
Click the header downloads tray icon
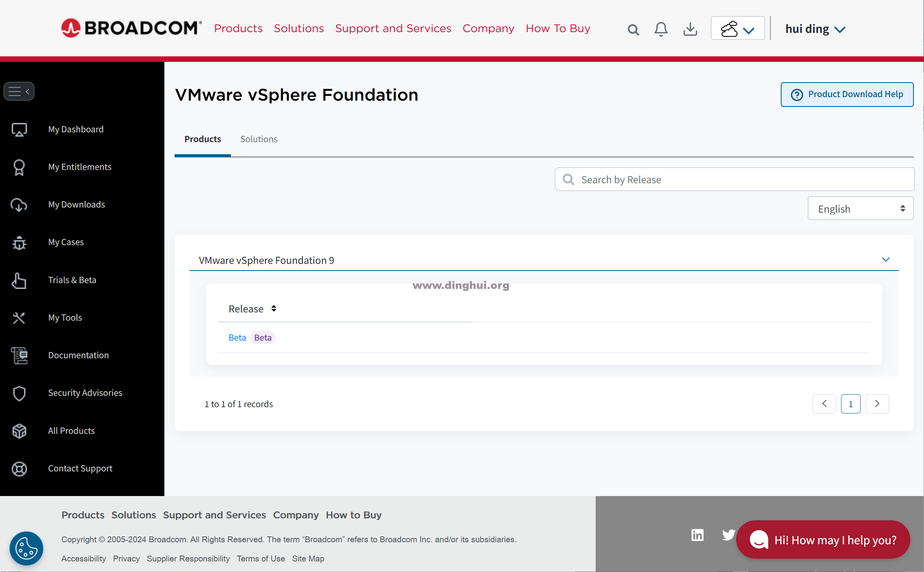[690, 29]
